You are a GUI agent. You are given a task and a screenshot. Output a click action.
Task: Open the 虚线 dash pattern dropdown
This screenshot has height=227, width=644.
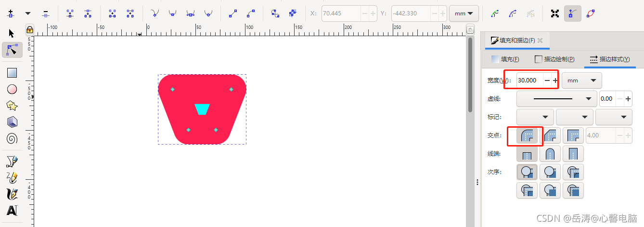[556, 99]
